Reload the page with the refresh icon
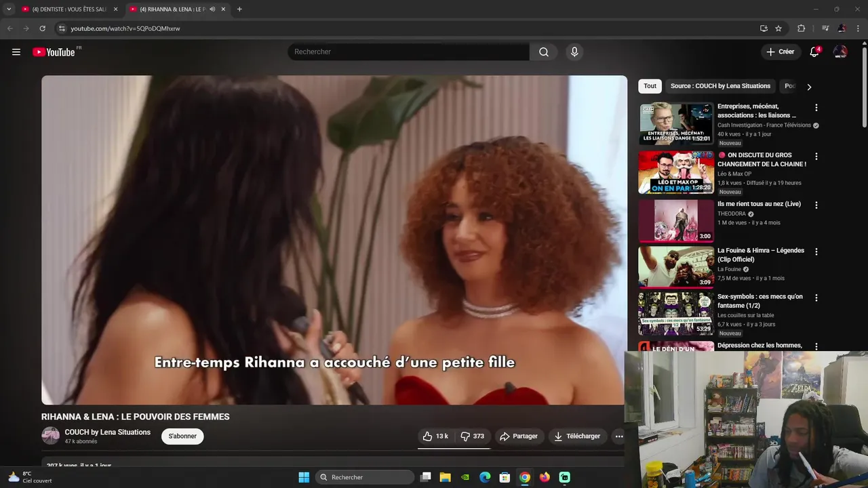868x488 pixels. 42,28
